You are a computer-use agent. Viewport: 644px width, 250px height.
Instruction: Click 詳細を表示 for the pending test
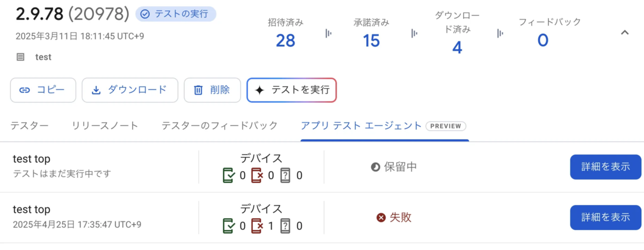[x=606, y=167]
